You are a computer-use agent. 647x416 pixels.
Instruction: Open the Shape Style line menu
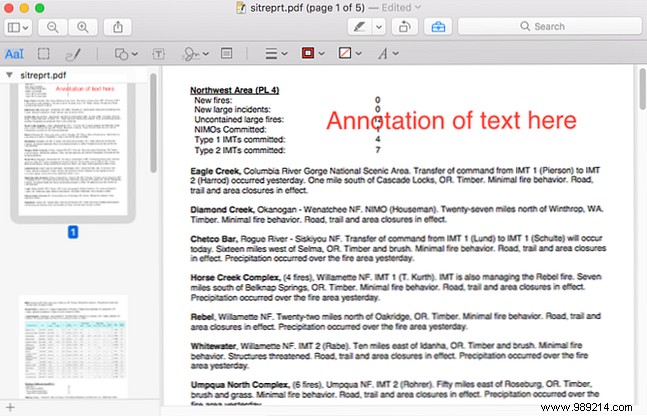click(x=276, y=54)
